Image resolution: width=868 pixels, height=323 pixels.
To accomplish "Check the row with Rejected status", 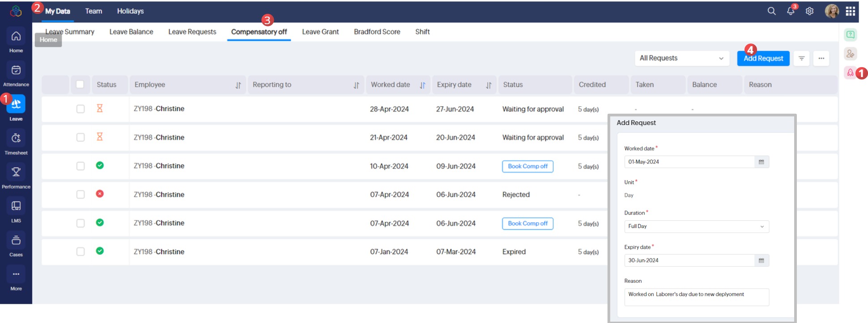I will click(x=81, y=194).
